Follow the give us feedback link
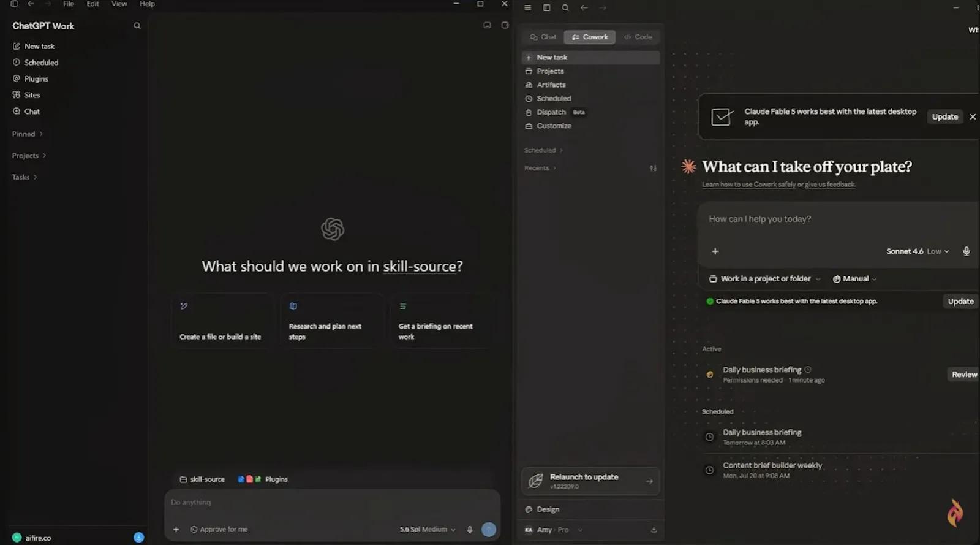Viewport: 980px width, 545px height. click(x=830, y=185)
